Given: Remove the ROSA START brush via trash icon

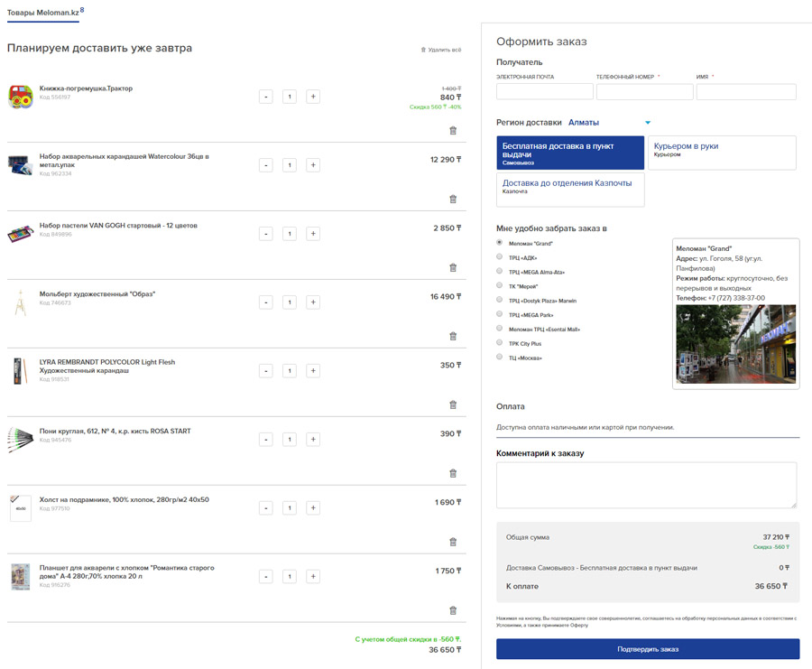Looking at the screenshot, I should pos(453,473).
